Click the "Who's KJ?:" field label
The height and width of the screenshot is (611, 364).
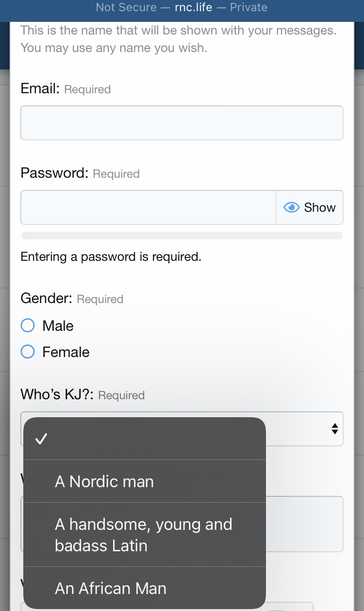tap(57, 395)
